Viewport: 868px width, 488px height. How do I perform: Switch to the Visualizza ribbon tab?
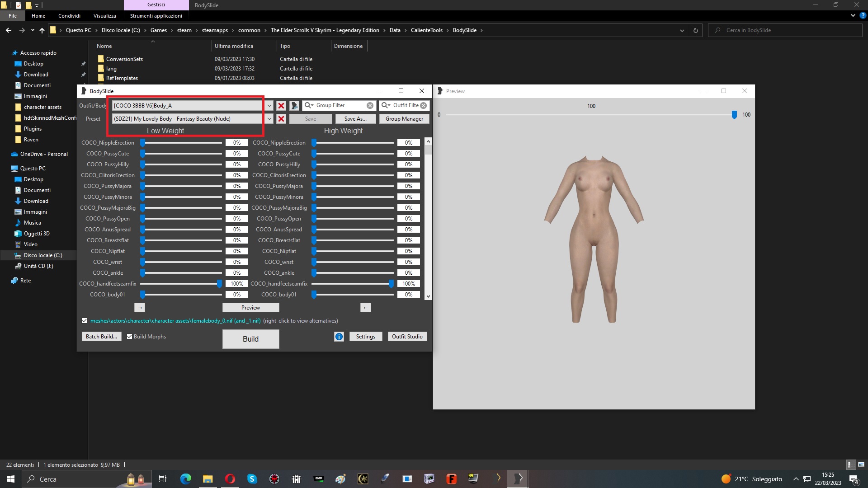click(x=105, y=16)
